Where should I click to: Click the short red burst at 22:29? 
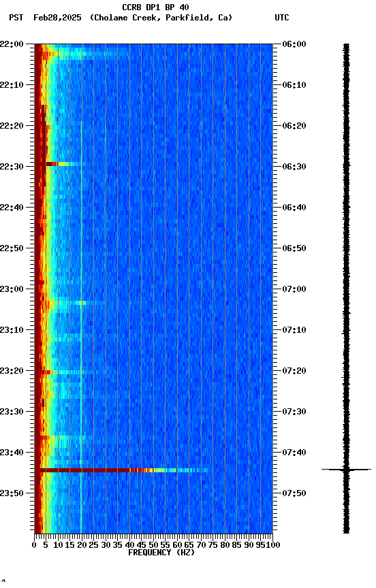(x=52, y=164)
